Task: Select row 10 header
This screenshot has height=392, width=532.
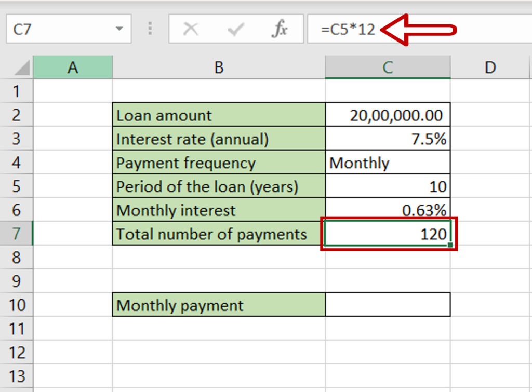Action: 16,305
